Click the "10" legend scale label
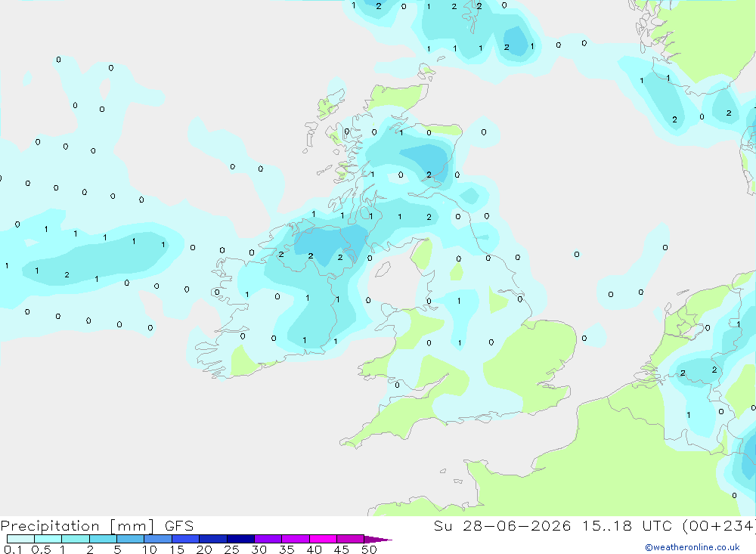 tap(150, 549)
